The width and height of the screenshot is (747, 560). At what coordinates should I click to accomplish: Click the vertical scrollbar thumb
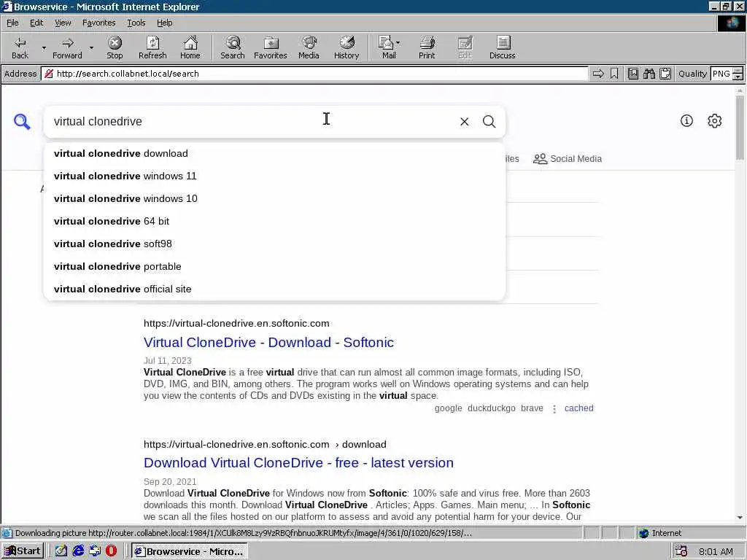(x=740, y=127)
